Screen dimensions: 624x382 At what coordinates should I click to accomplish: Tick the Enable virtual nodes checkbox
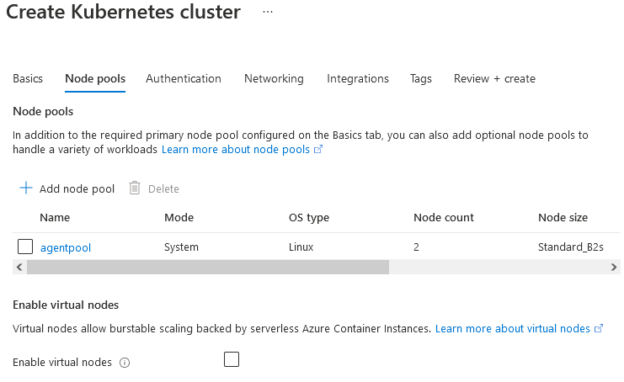(x=231, y=359)
